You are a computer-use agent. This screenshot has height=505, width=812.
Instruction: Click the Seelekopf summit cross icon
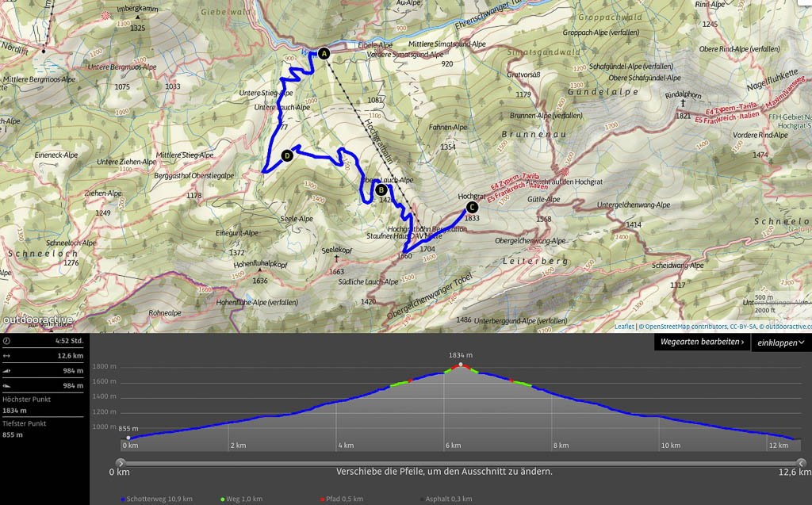point(336,258)
